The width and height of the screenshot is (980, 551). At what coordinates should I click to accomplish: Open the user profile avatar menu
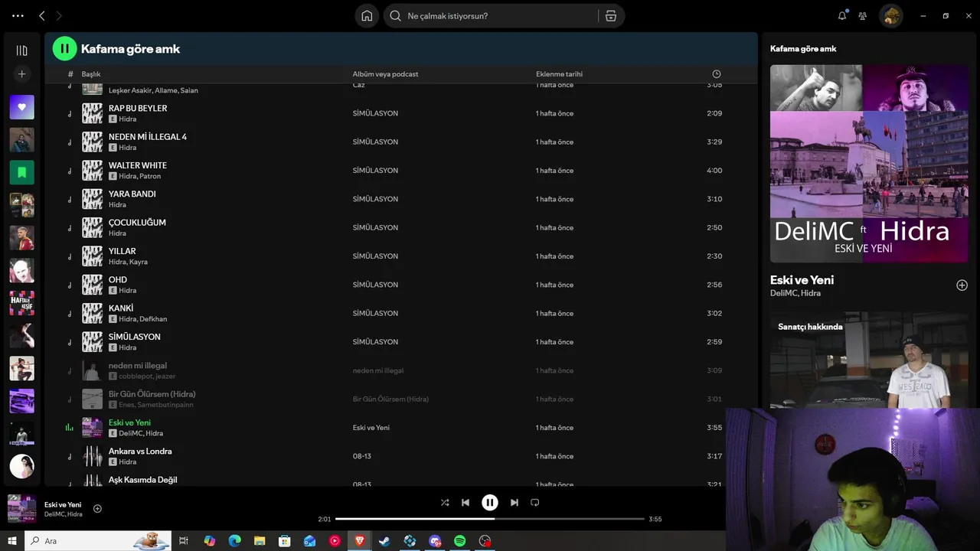[890, 15]
